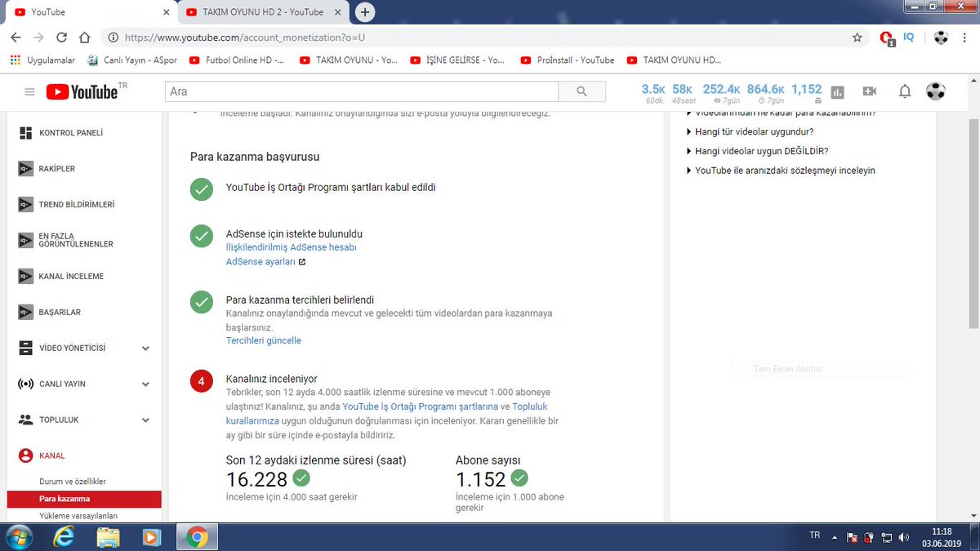This screenshot has height=551, width=980.
Task: Click the create video camera icon
Action: [x=870, y=91]
